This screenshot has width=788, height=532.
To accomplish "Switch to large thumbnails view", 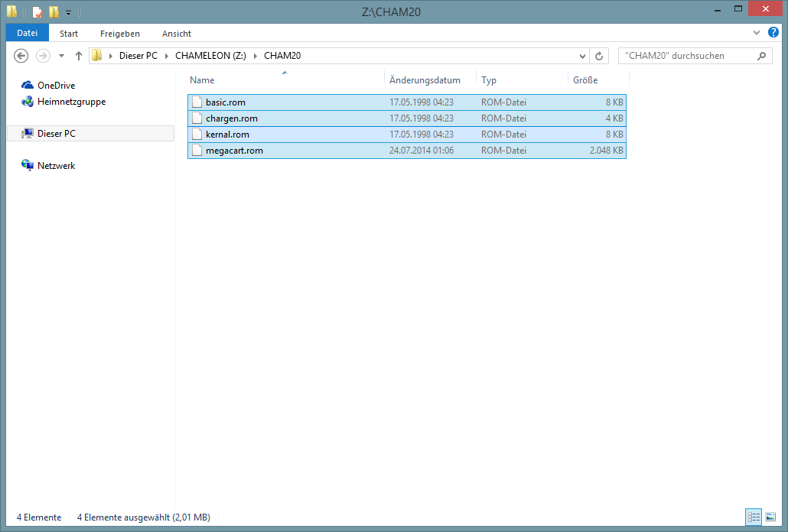I will point(770,517).
